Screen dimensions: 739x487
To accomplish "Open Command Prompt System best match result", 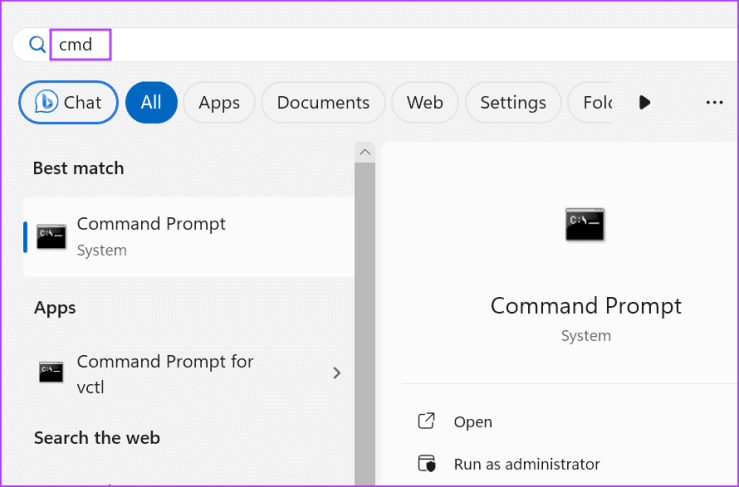I will 188,236.
